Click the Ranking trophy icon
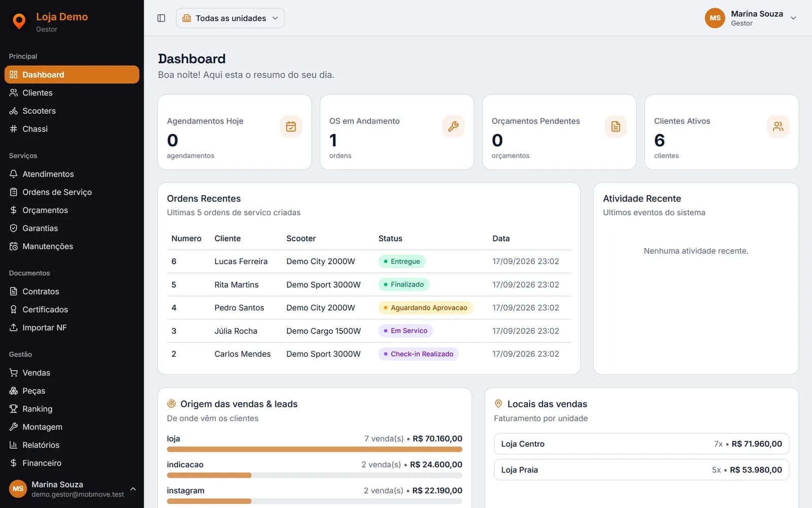This screenshot has height=508, width=812. click(14, 409)
